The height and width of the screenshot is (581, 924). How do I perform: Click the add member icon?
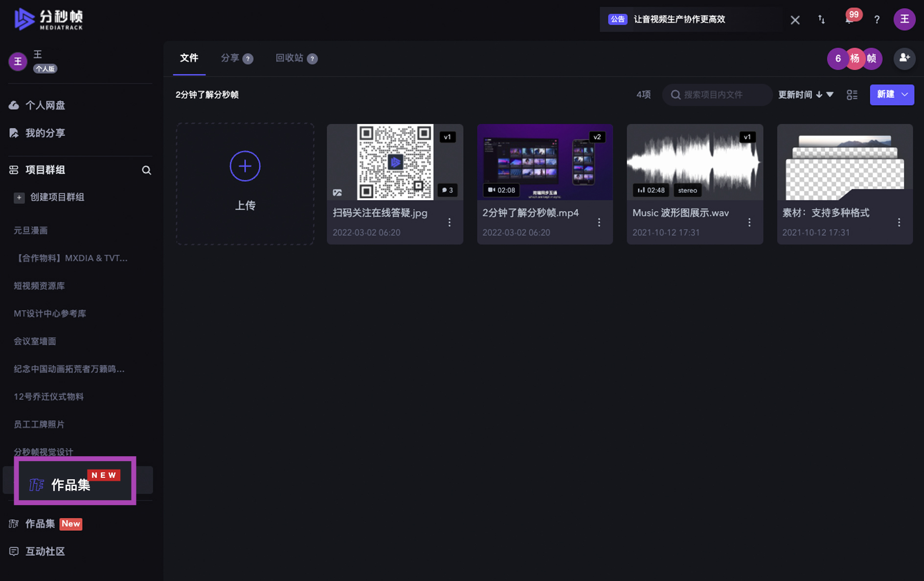click(x=904, y=58)
